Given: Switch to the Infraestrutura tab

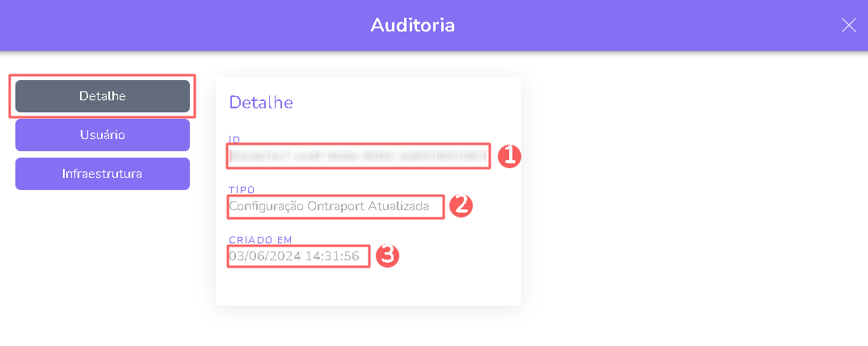Looking at the screenshot, I should 103,174.
